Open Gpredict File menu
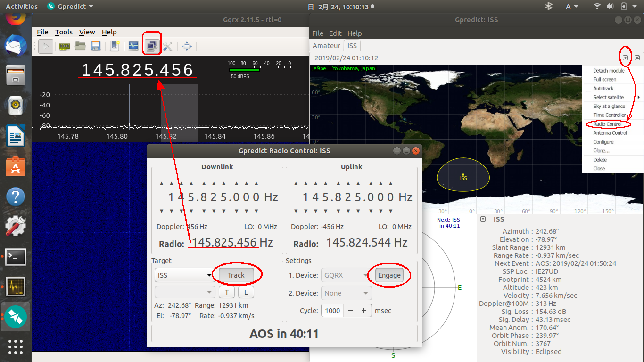The height and width of the screenshot is (362, 644). coord(318,33)
